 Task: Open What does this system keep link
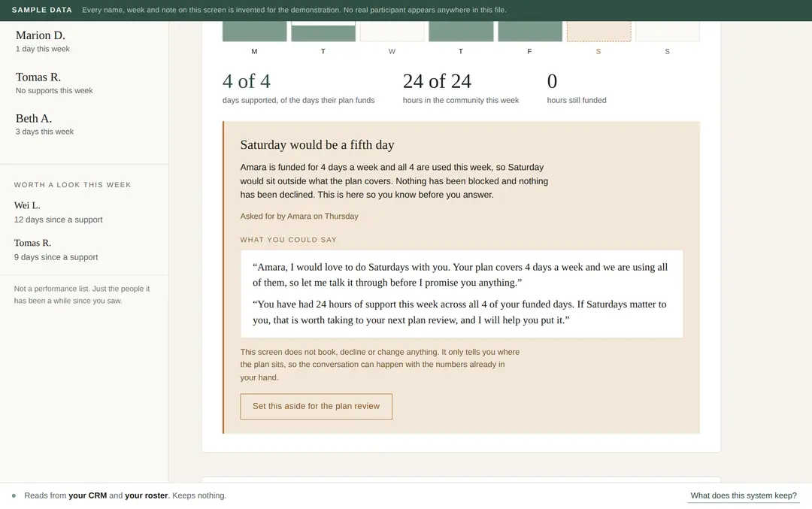744,495
